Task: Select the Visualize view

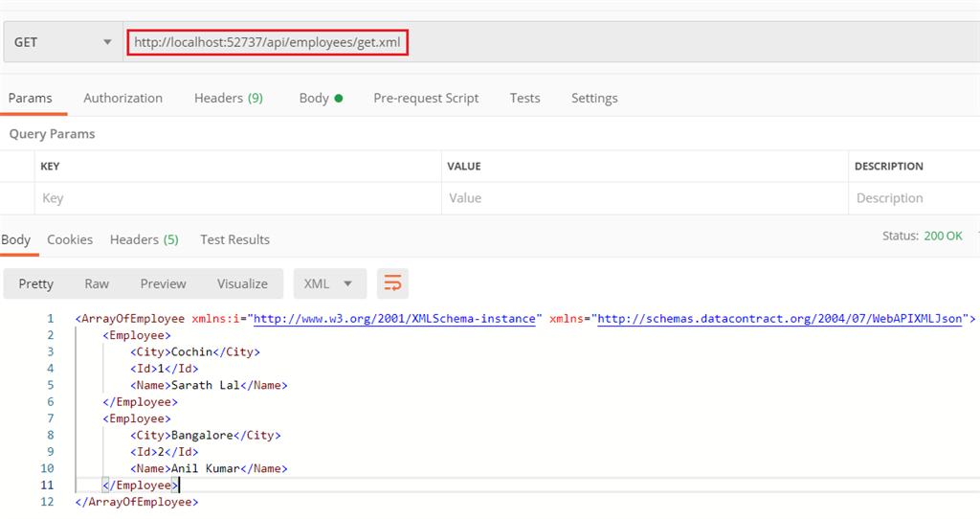Action: 242,283
